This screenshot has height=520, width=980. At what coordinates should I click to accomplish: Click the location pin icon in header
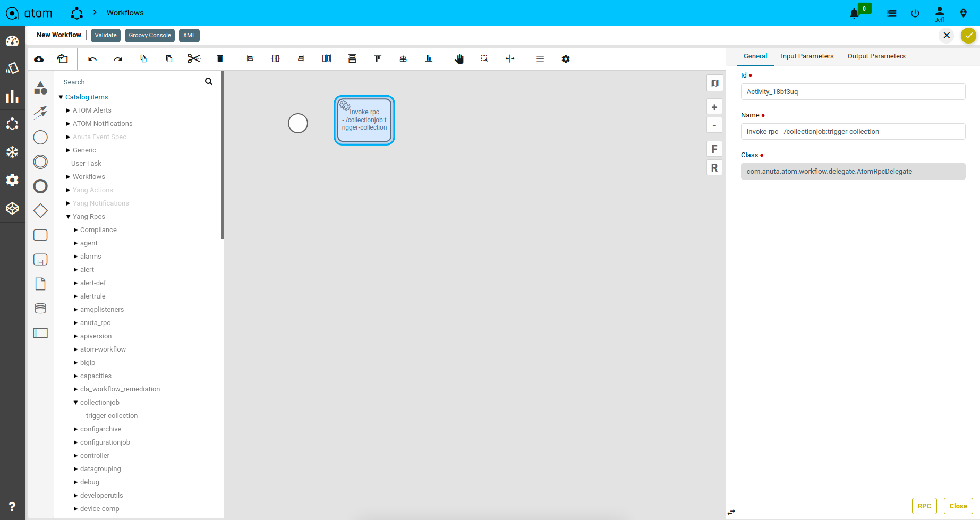pyautogui.click(x=964, y=13)
